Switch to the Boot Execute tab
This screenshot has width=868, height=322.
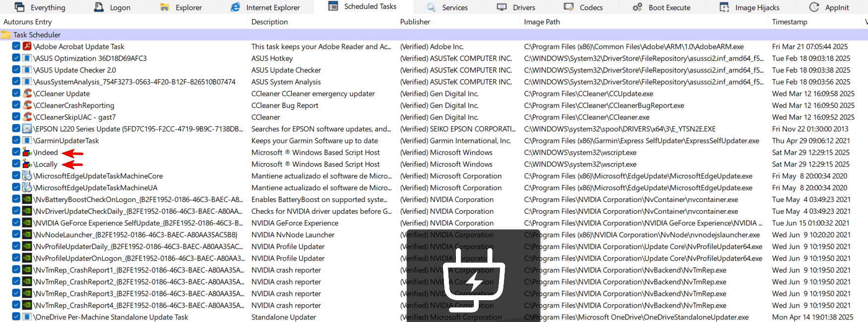click(661, 7)
